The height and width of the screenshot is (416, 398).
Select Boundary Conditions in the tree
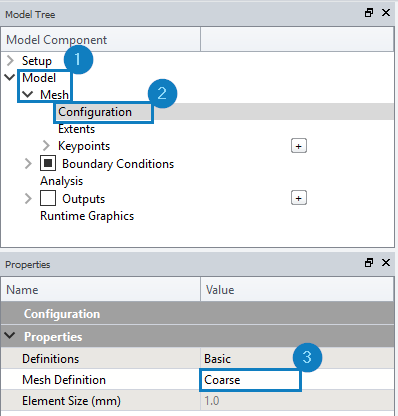click(118, 164)
